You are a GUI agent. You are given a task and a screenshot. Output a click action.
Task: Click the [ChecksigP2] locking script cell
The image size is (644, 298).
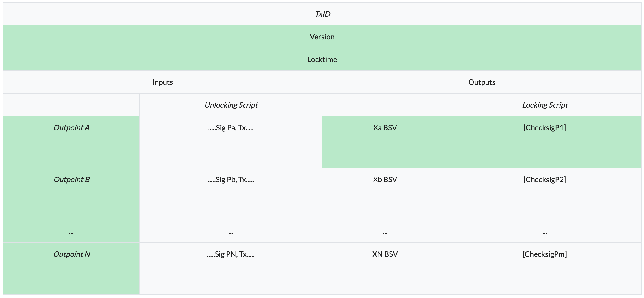[x=544, y=180]
